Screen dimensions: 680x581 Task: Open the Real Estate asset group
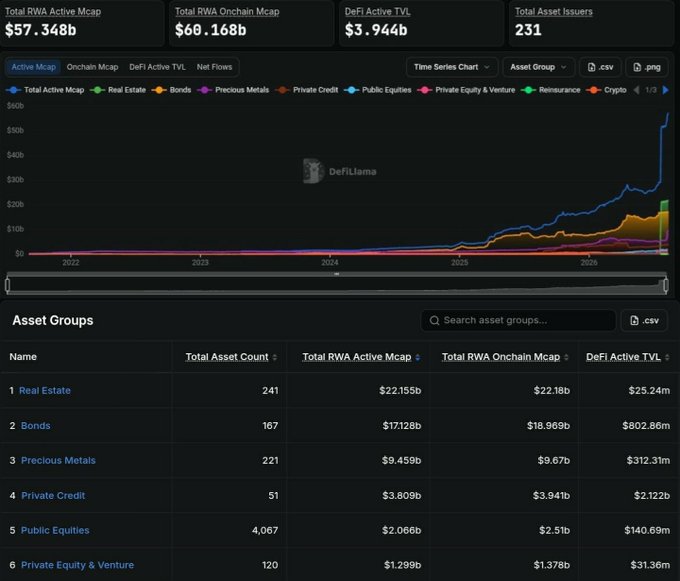click(x=45, y=391)
